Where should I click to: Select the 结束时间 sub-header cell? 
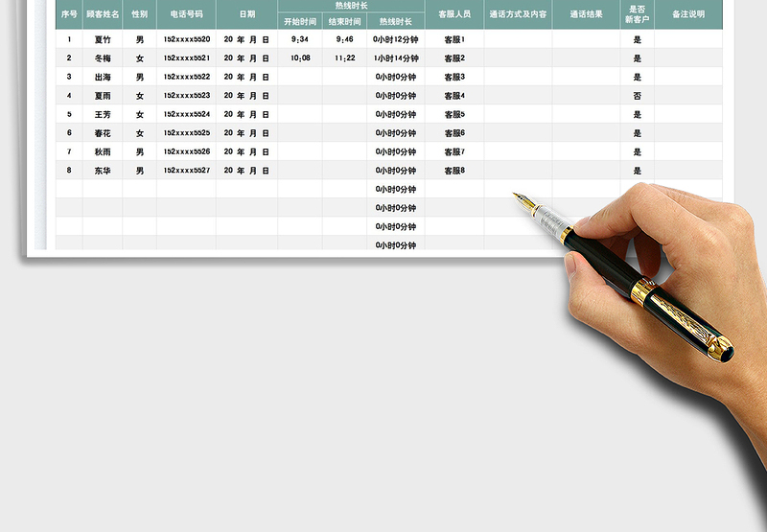pos(344,21)
